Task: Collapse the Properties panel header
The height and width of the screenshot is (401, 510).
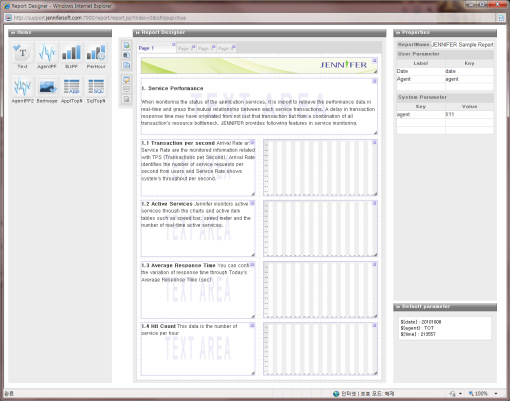Action: point(445,32)
